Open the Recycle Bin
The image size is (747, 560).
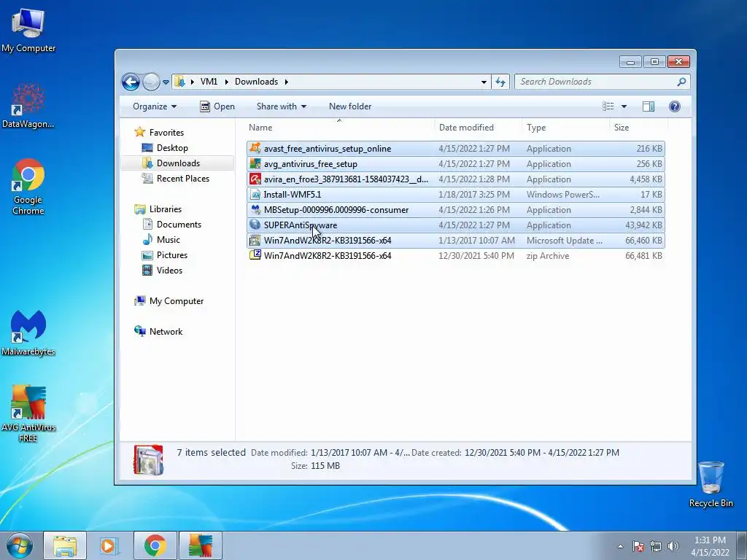coord(711,484)
